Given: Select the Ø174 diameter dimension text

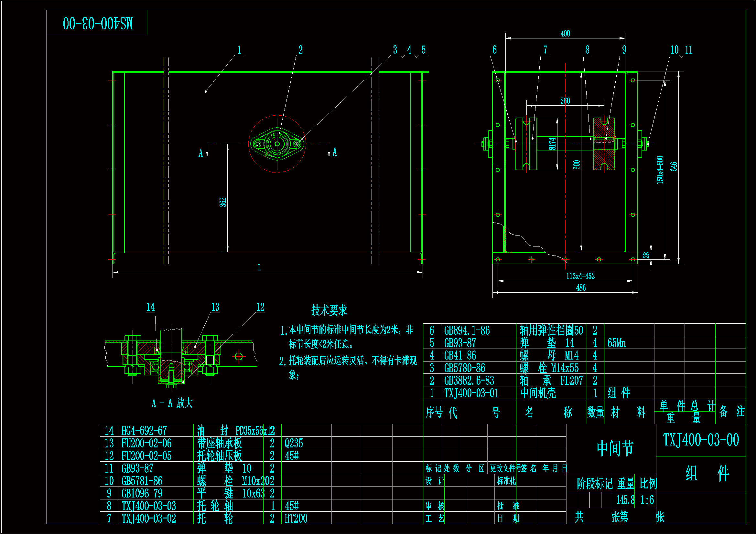Looking at the screenshot, I should click(552, 144).
